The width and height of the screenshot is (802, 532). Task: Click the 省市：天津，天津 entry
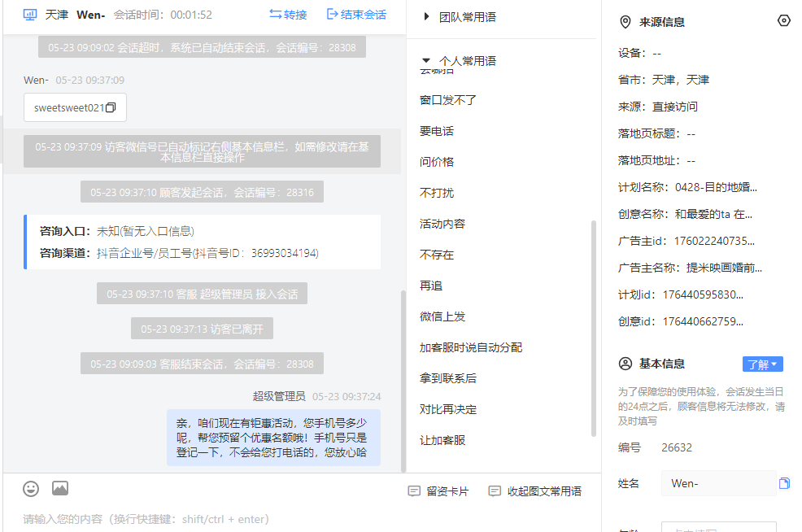coord(664,80)
